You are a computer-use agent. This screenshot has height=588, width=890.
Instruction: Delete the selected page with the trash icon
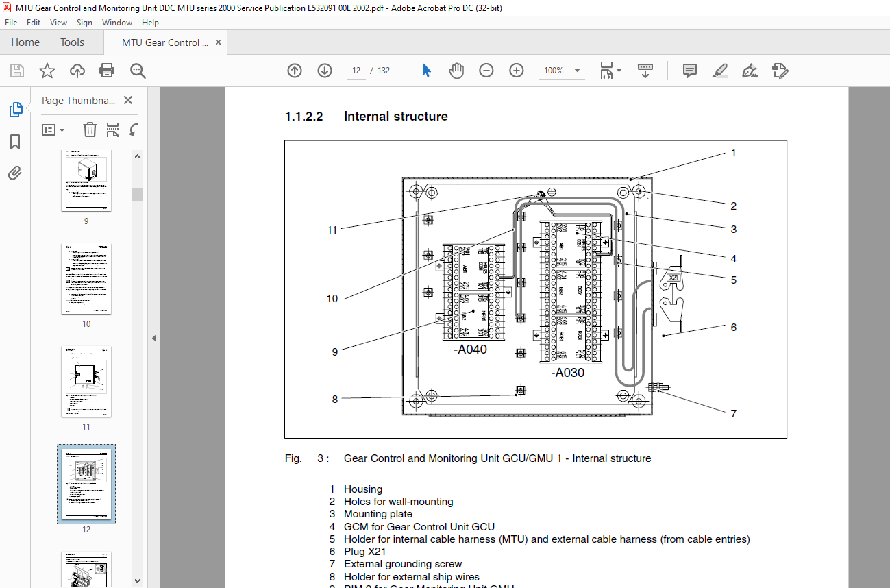pyautogui.click(x=90, y=130)
